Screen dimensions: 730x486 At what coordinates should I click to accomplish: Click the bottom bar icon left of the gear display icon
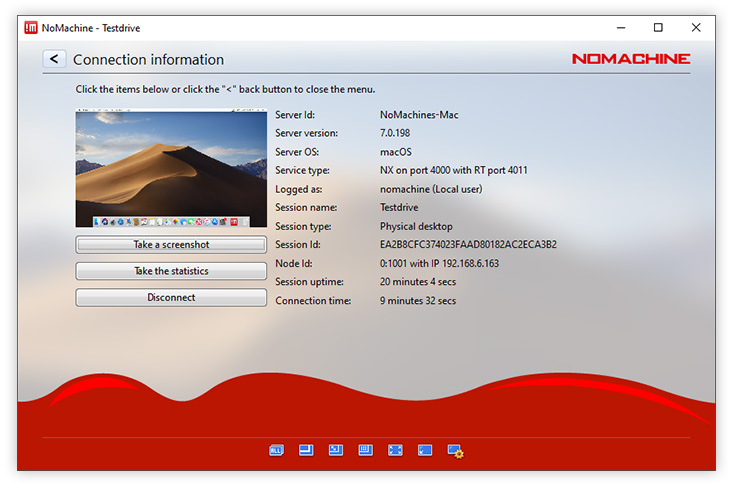click(x=425, y=451)
